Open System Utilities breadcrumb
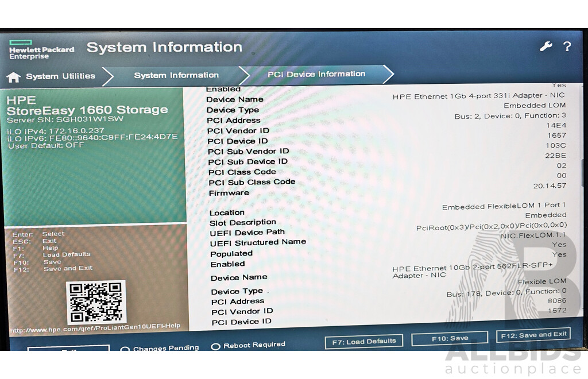The height and width of the screenshot is (379, 588). (x=60, y=76)
